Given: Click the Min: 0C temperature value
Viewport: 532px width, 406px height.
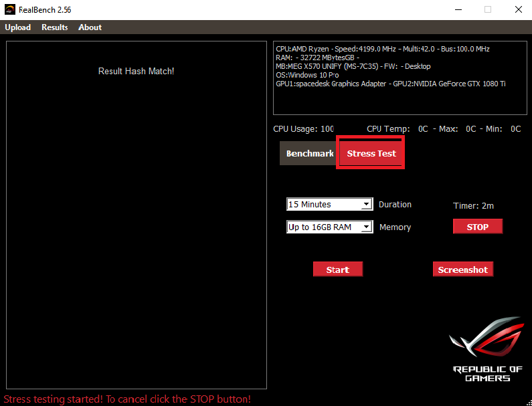Looking at the screenshot, I should 503,129.
